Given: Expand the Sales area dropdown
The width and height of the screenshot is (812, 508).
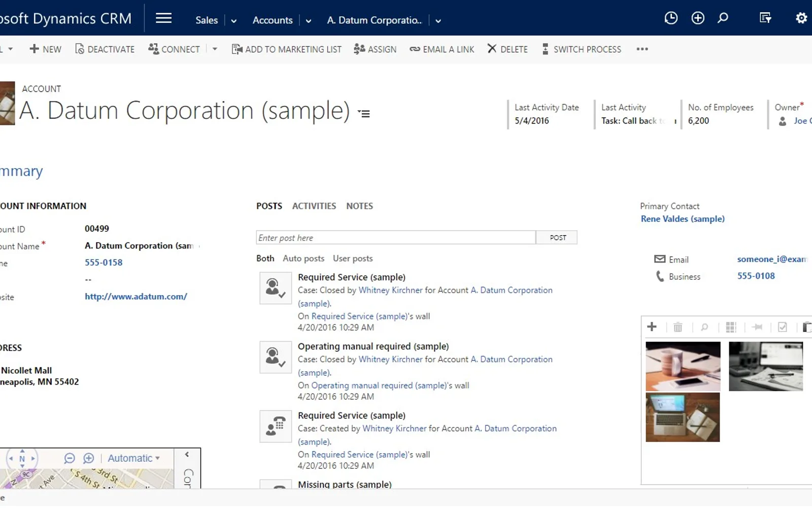Looking at the screenshot, I should [234, 21].
